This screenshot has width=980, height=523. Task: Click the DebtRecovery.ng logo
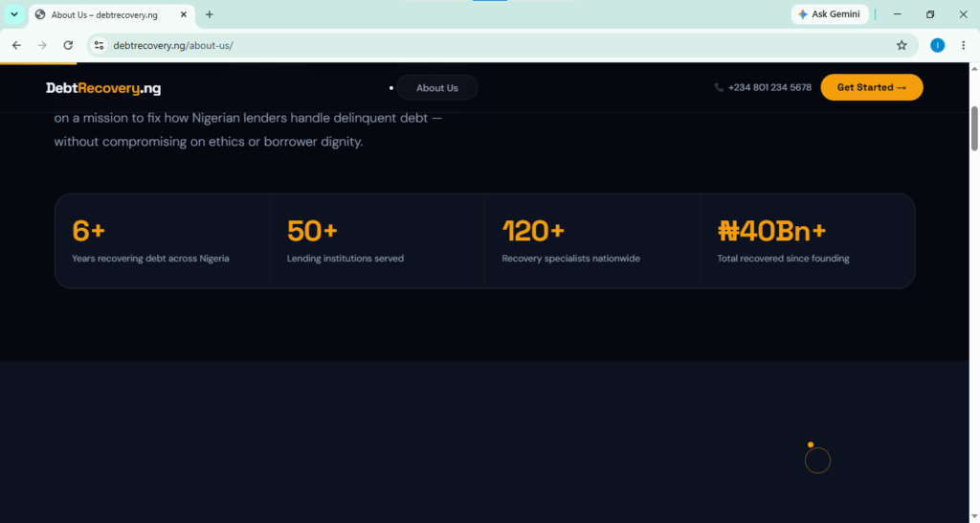(103, 88)
